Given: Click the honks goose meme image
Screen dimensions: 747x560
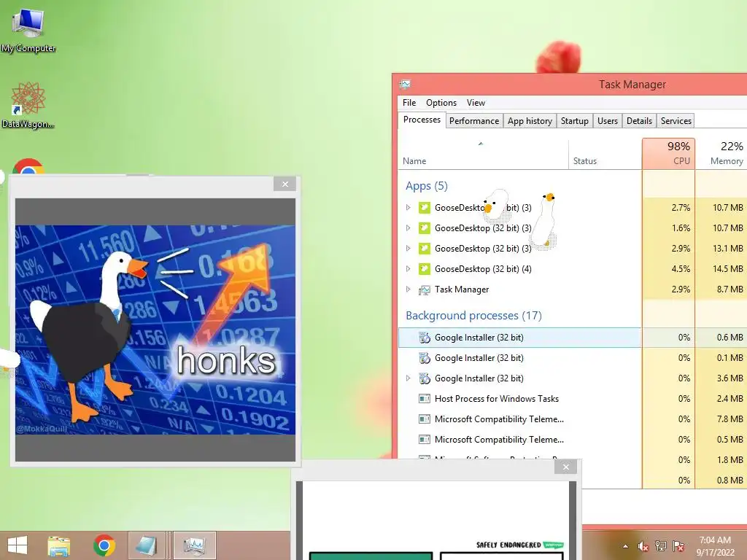Looking at the screenshot, I should [x=155, y=330].
